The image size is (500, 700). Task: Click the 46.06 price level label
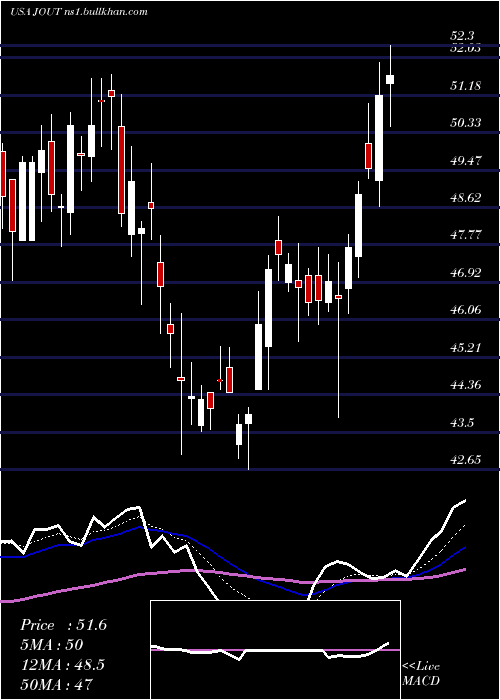click(x=466, y=309)
